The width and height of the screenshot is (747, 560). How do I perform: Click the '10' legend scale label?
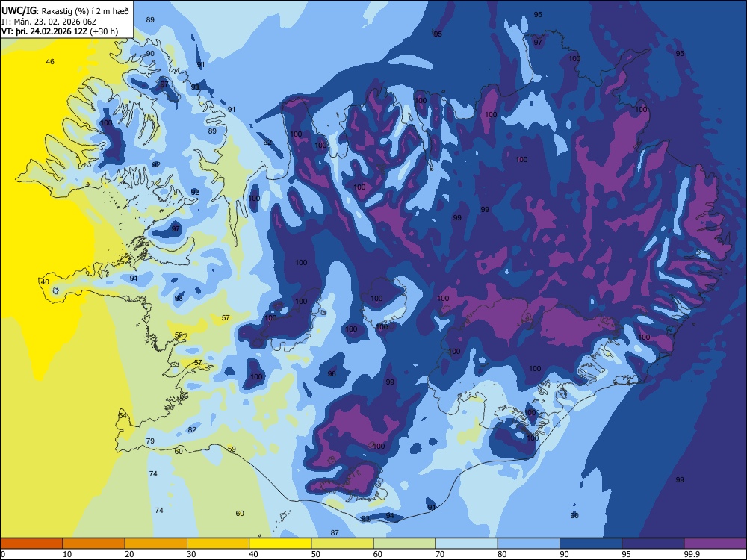click(x=67, y=554)
